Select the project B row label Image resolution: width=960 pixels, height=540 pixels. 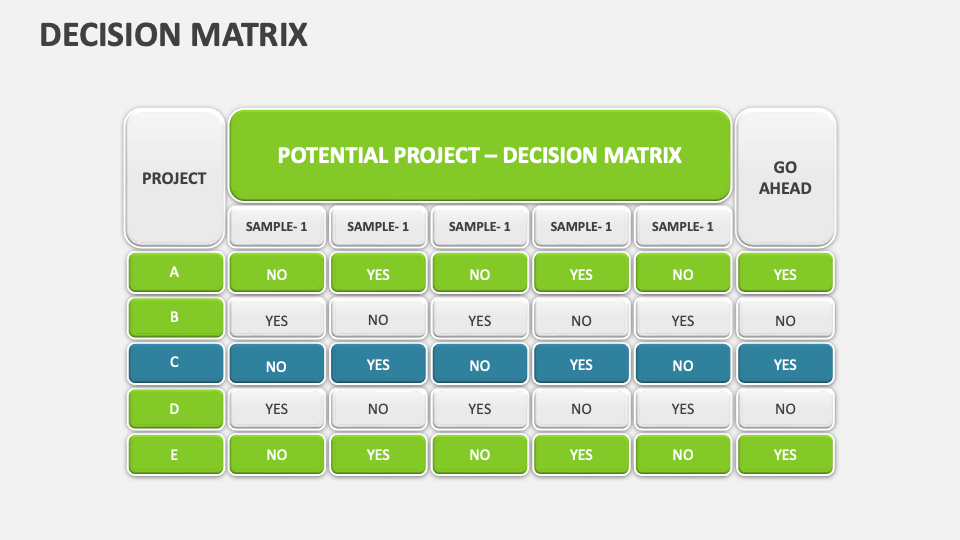pos(175,318)
